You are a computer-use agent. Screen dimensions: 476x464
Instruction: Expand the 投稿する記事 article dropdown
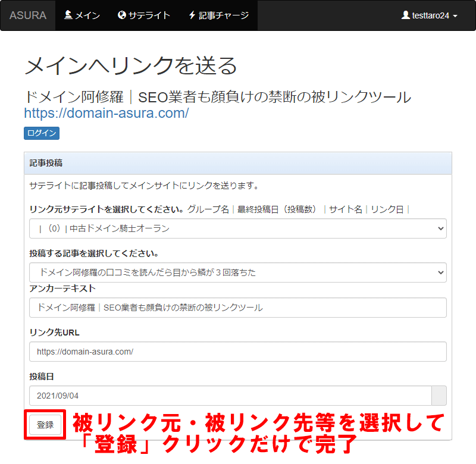(x=237, y=272)
